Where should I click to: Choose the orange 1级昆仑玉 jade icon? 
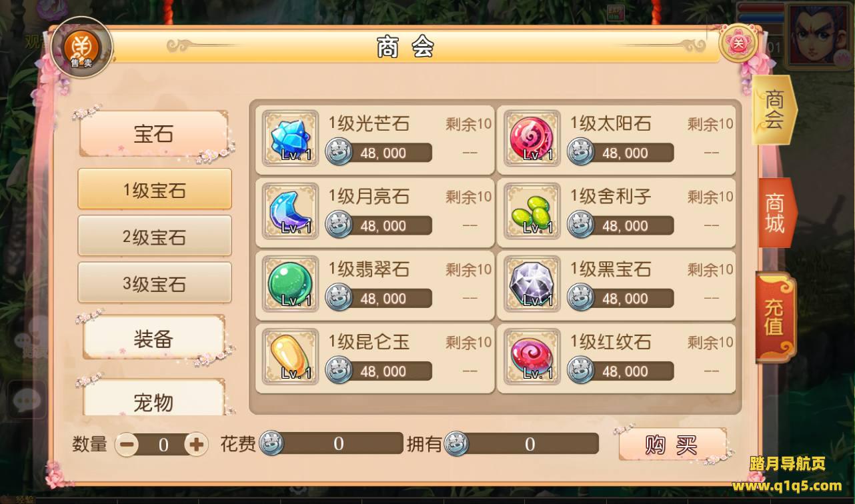coord(290,356)
